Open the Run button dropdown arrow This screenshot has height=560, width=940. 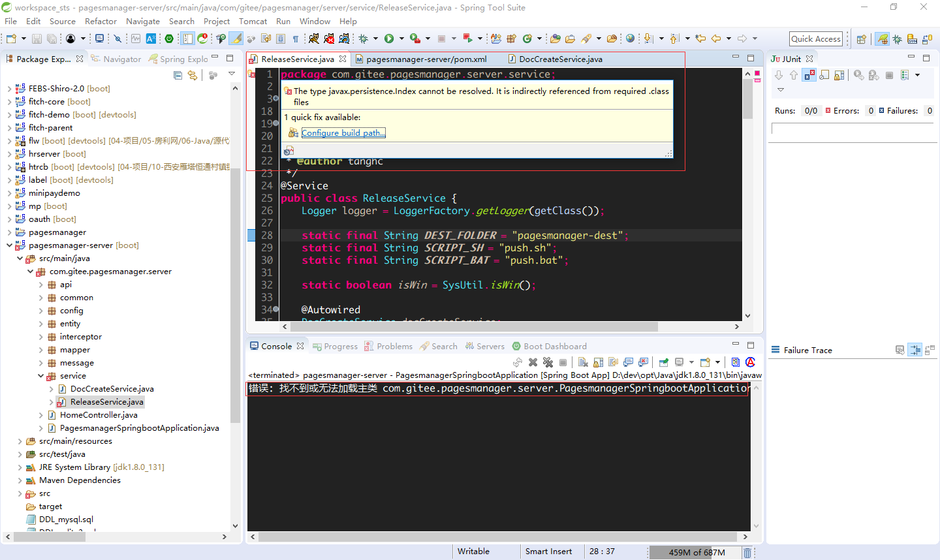coord(401,39)
